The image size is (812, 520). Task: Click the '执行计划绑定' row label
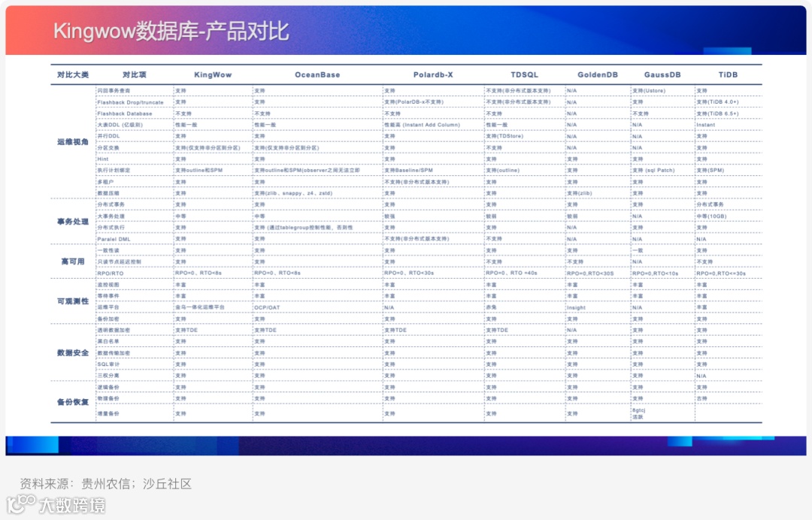(x=114, y=171)
